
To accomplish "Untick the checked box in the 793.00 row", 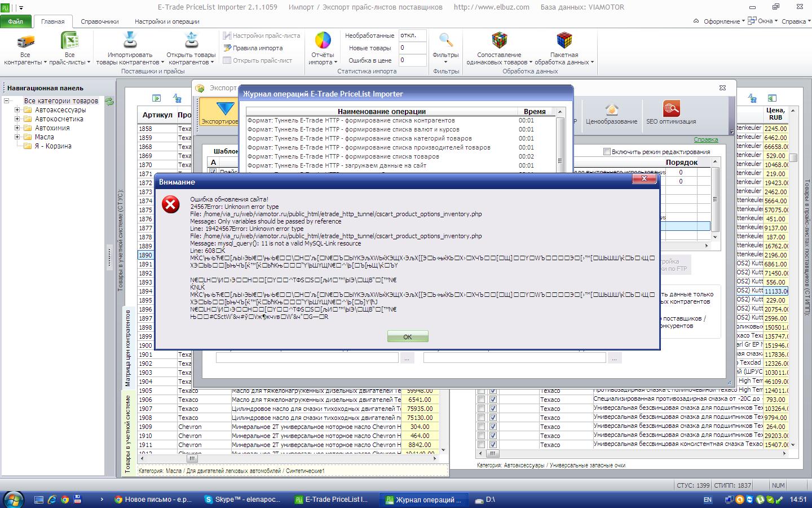I will 493,400.
